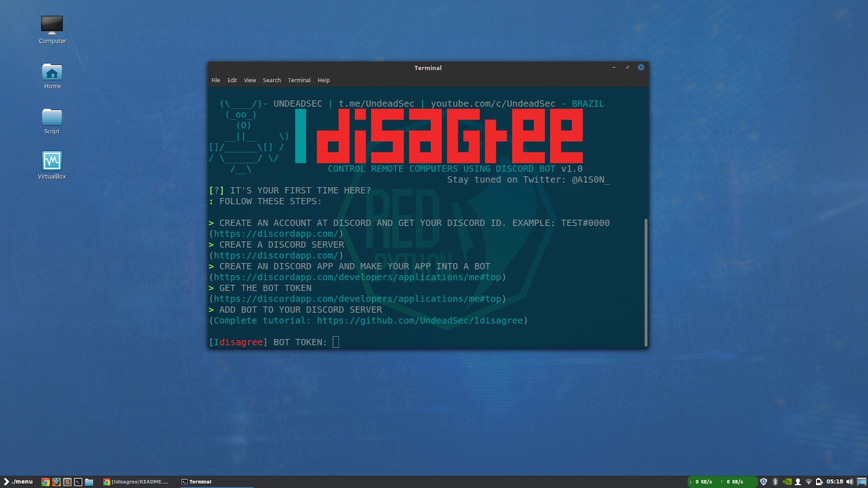
Task: Click the BRAZIL text
Action: tap(588, 104)
